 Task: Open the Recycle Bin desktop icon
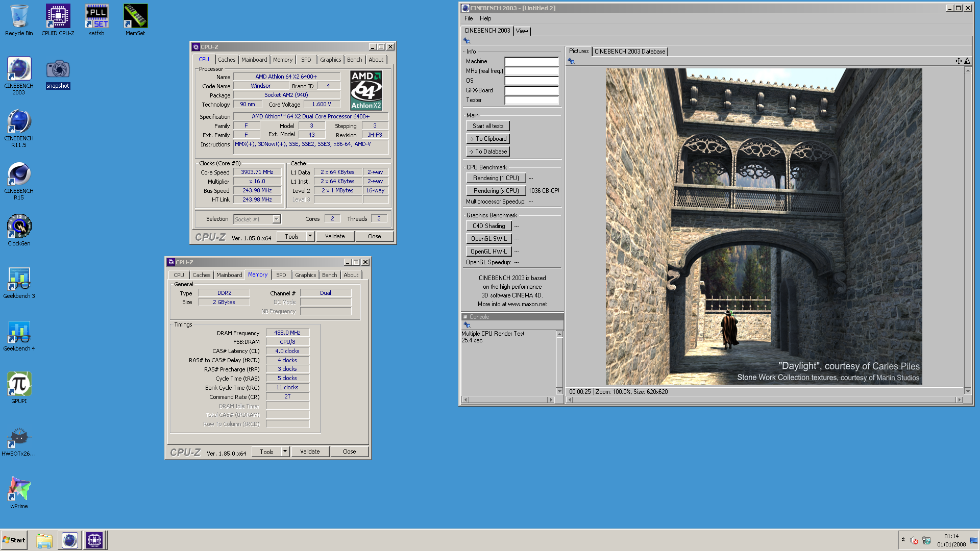click(x=19, y=20)
